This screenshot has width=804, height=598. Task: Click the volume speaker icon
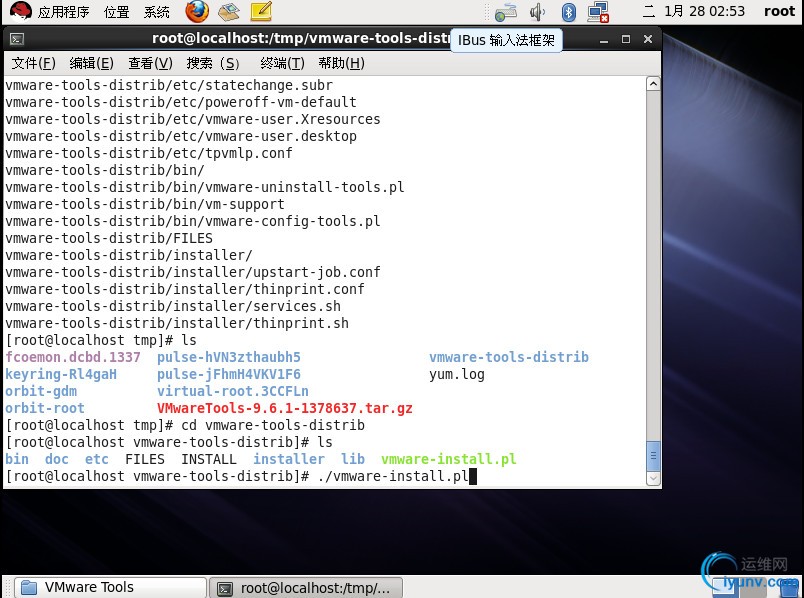537,12
